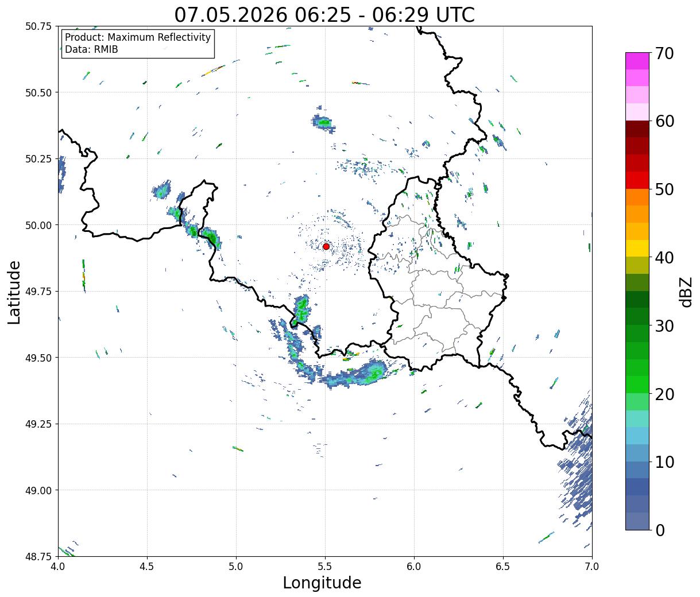Click the Latitude axis label

coord(14,292)
